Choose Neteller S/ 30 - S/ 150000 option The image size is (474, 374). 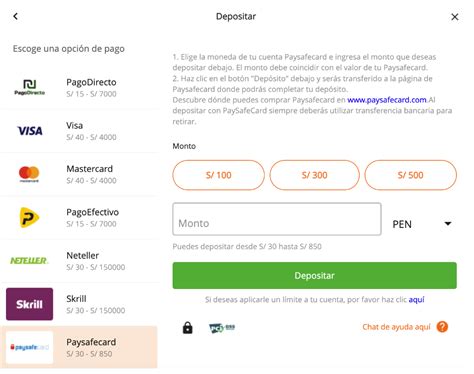point(79,261)
